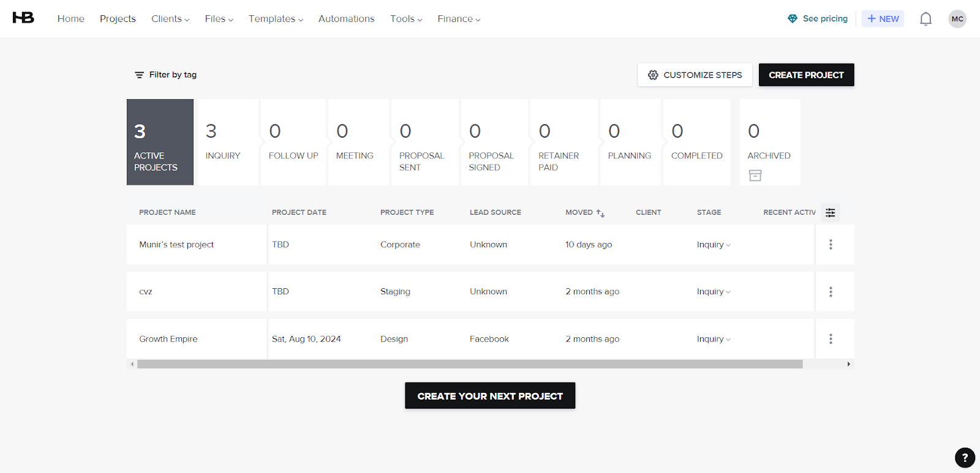Open the Automations page
Image resolution: width=980 pixels, height=473 pixels.
tap(346, 19)
